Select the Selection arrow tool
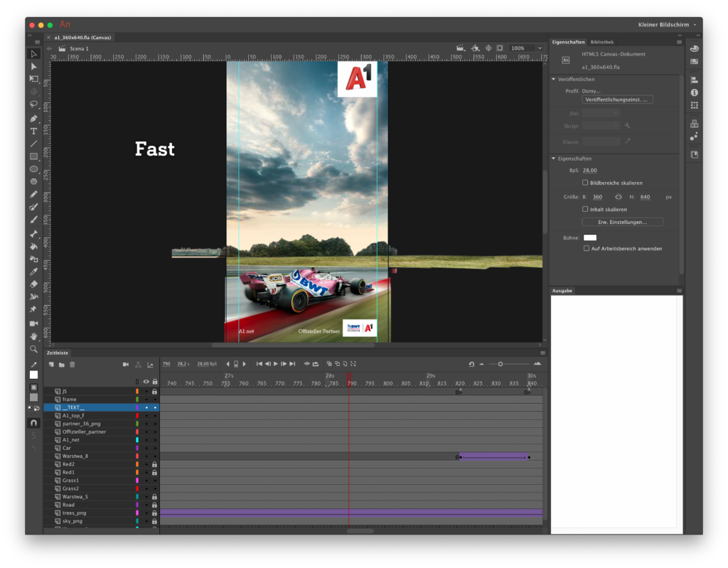This screenshot has height=568, width=728. tap(34, 54)
